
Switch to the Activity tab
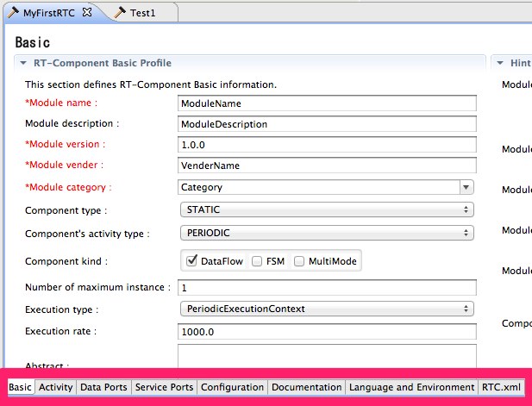[56, 387]
